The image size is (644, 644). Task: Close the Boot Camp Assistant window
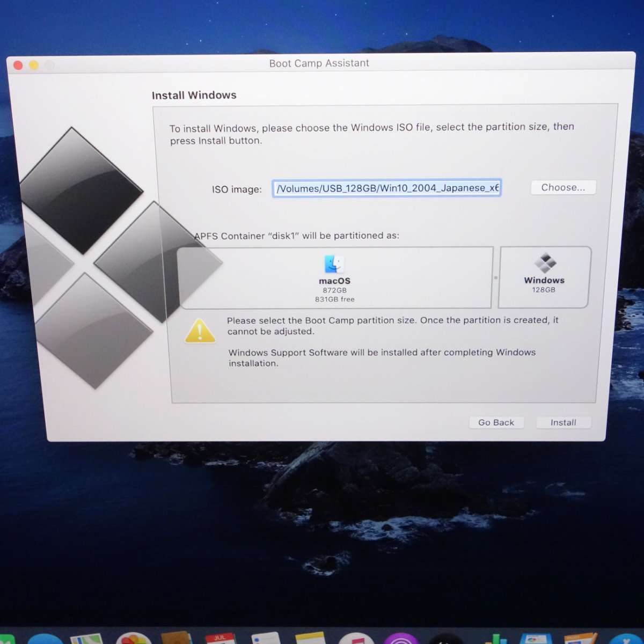coord(18,65)
